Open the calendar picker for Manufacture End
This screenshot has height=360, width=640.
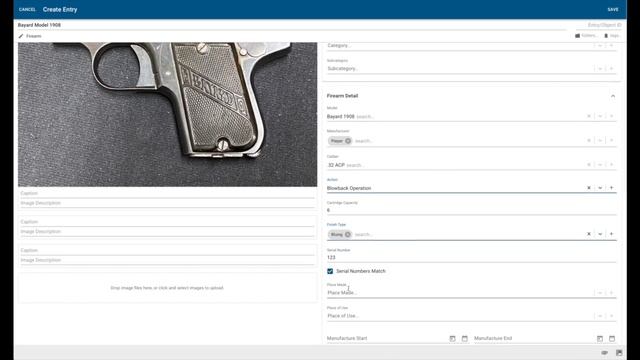pos(612,338)
